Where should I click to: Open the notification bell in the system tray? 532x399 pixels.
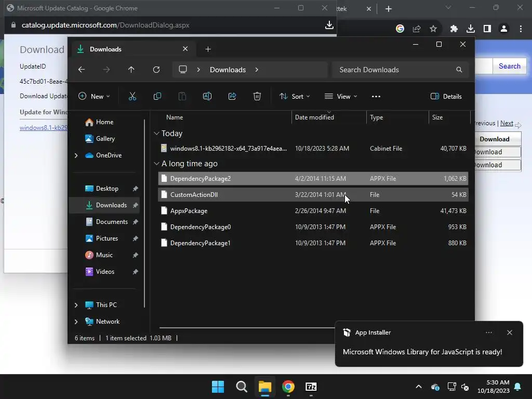point(518,387)
